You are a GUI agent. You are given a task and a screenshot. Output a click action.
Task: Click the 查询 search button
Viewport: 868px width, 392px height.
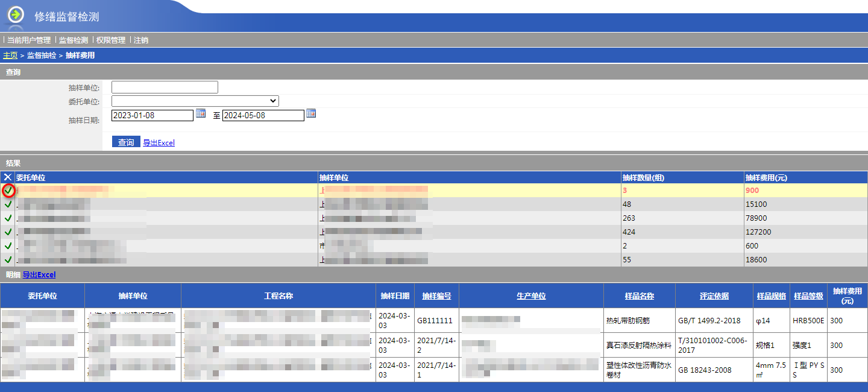click(x=126, y=142)
